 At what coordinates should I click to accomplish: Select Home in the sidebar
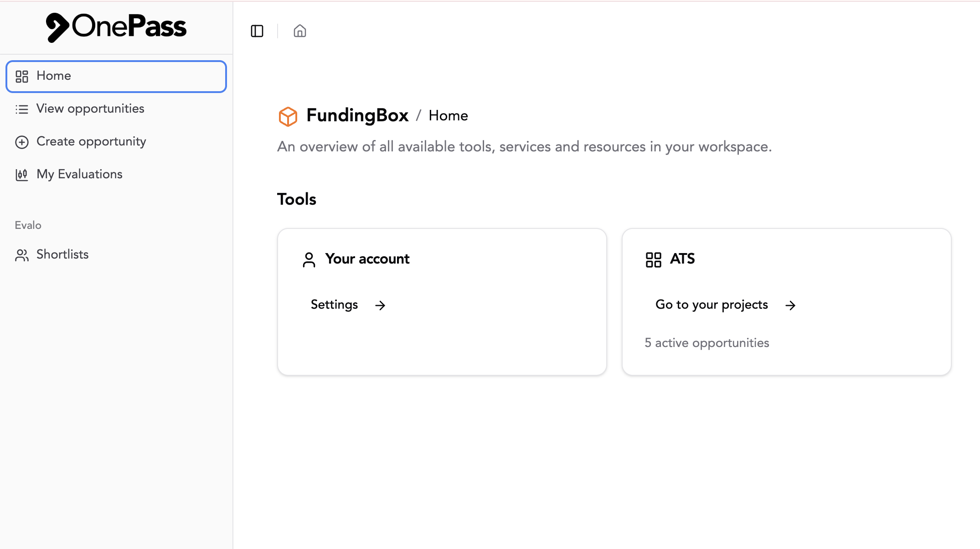click(116, 76)
